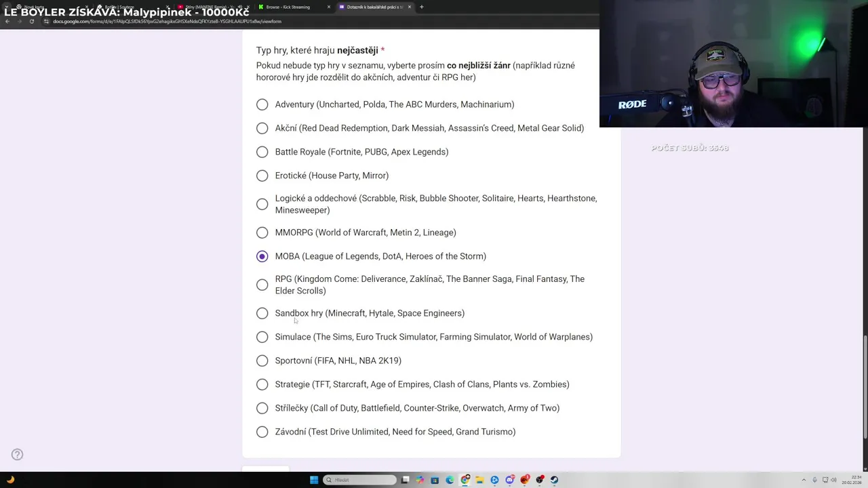Switch to Google Chrome in the taskbar
Image resolution: width=868 pixels, height=488 pixels.
pos(465,480)
